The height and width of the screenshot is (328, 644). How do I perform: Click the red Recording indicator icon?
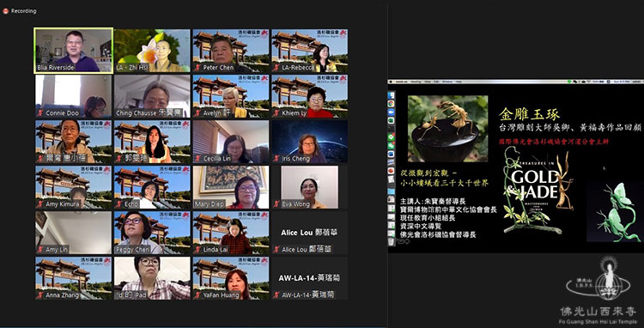[6, 11]
